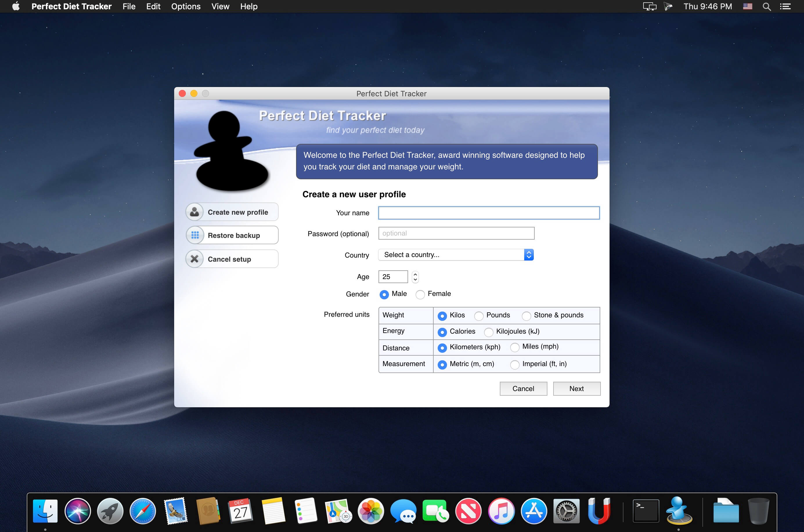Select Kilos weight unit

442,316
